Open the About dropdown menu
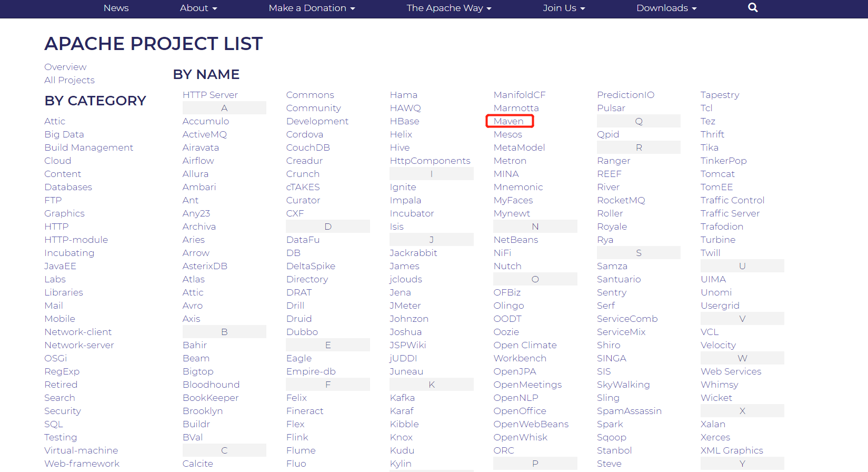This screenshot has height=472, width=868. pyautogui.click(x=198, y=8)
